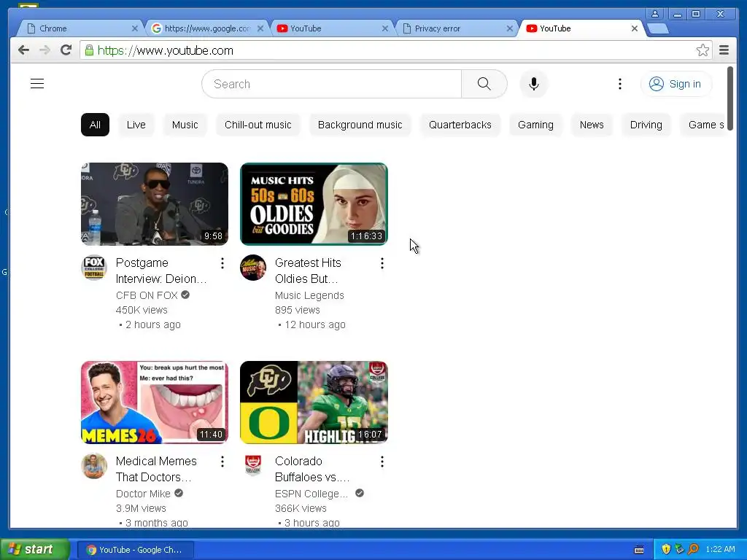The height and width of the screenshot is (560, 747).
Task: Open the Colorado vs Oregon highlights thumbnail
Action: pos(314,402)
